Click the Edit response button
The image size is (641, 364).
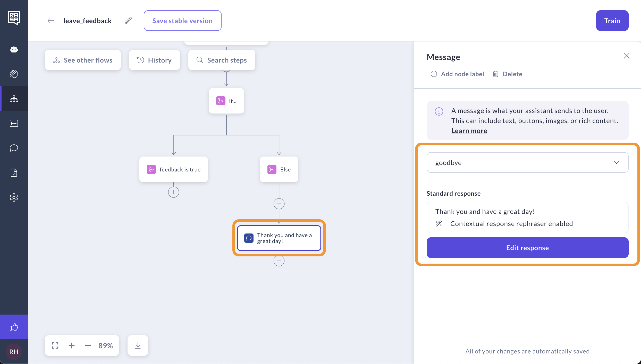coord(527,248)
